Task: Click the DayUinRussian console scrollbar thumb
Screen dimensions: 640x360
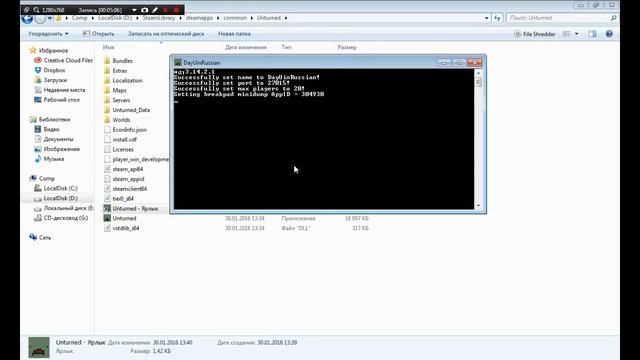Action: coord(478,82)
